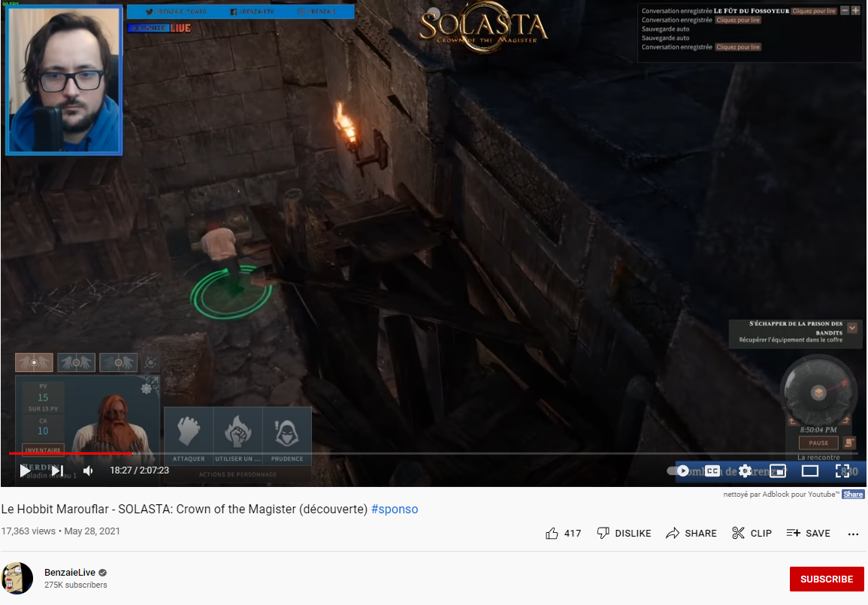This screenshot has width=868, height=605.
Task: Shrink the log panel with minus
Action: pyautogui.click(x=845, y=11)
